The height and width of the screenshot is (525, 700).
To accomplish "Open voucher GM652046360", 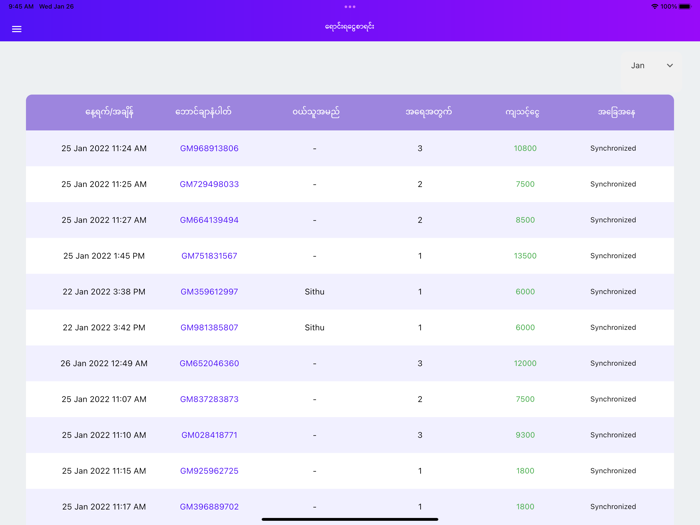I will [209, 363].
